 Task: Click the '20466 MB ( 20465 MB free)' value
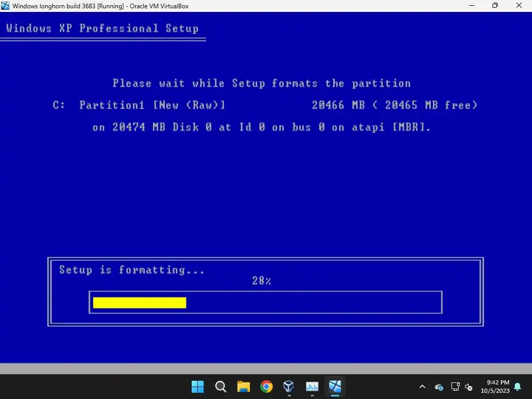pyautogui.click(x=395, y=105)
